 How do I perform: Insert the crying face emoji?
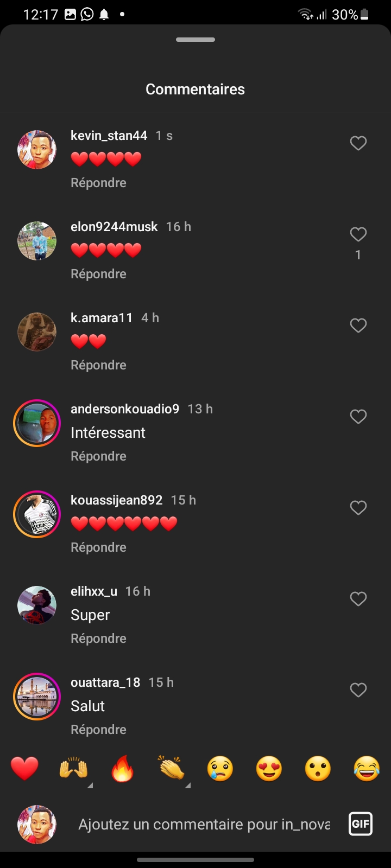[220, 769]
